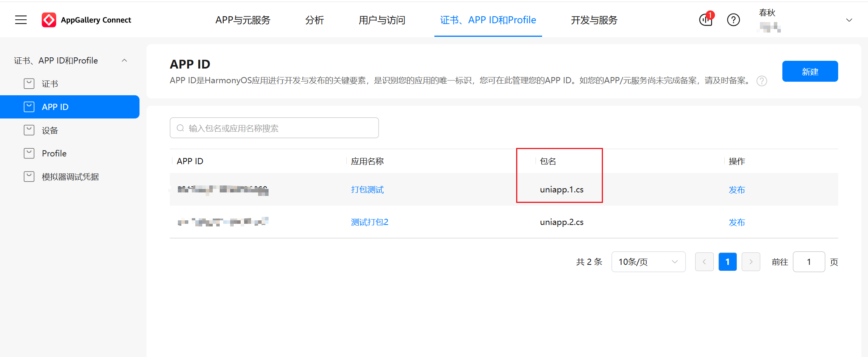The width and height of the screenshot is (868, 357).
Task: Click the 证书 sidebar icon
Action: click(29, 84)
